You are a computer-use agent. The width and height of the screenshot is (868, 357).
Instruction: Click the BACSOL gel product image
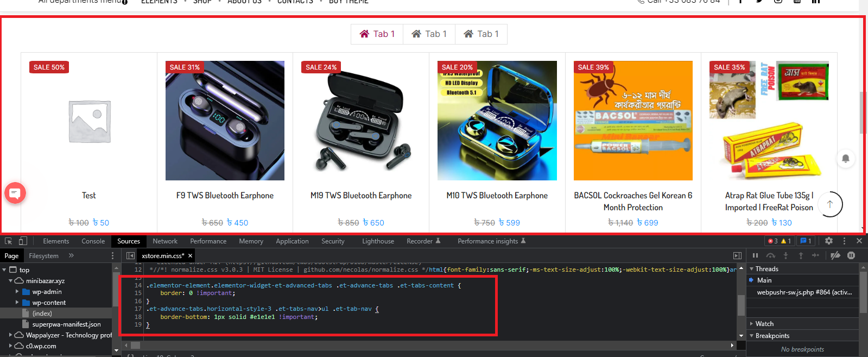tap(633, 121)
